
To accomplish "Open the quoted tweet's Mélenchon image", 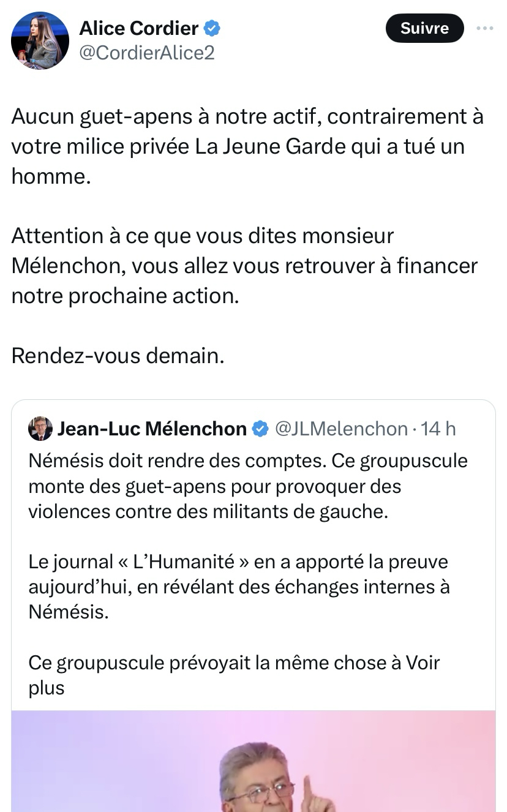I will [x=254, y=761].
